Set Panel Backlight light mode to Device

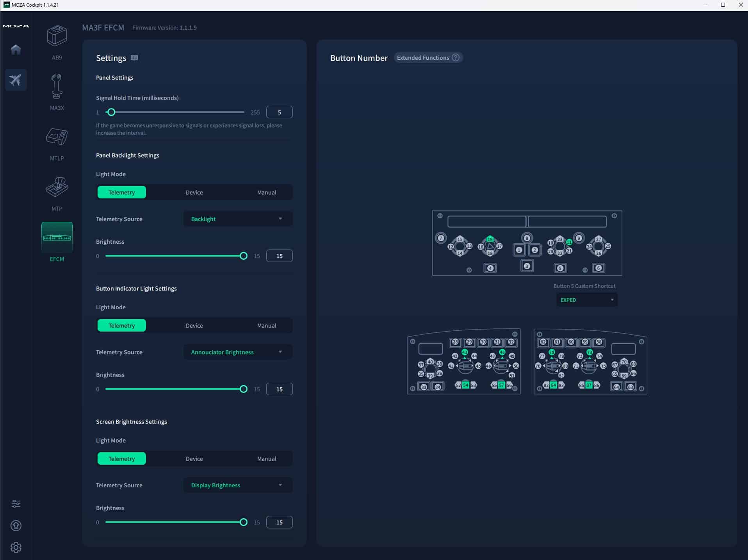tap(194, 192)
